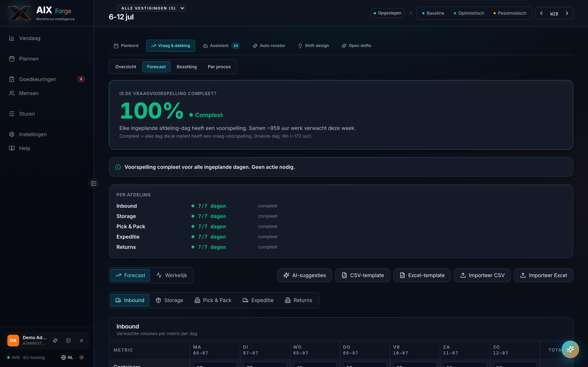Viewport: 588px width, 367px height.
Task: Click the Importeer Excel button
Action: click(x=543, y=275)
